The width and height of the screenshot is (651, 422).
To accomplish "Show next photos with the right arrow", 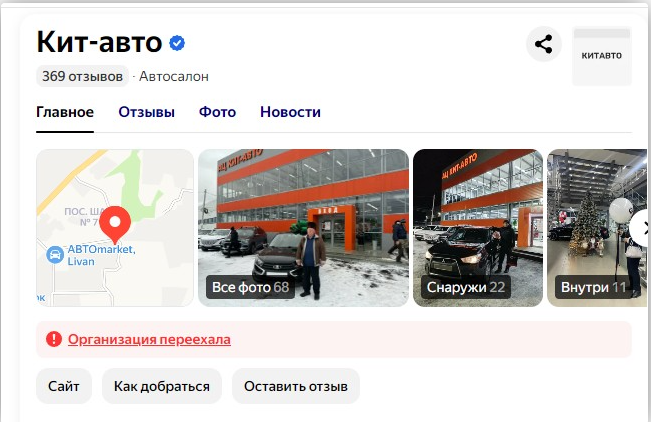I will coord(642,228).
